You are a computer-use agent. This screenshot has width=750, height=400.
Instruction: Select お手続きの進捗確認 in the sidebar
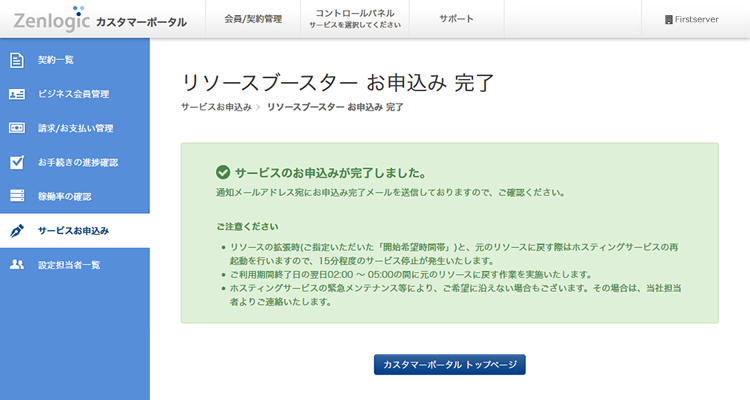75,162
